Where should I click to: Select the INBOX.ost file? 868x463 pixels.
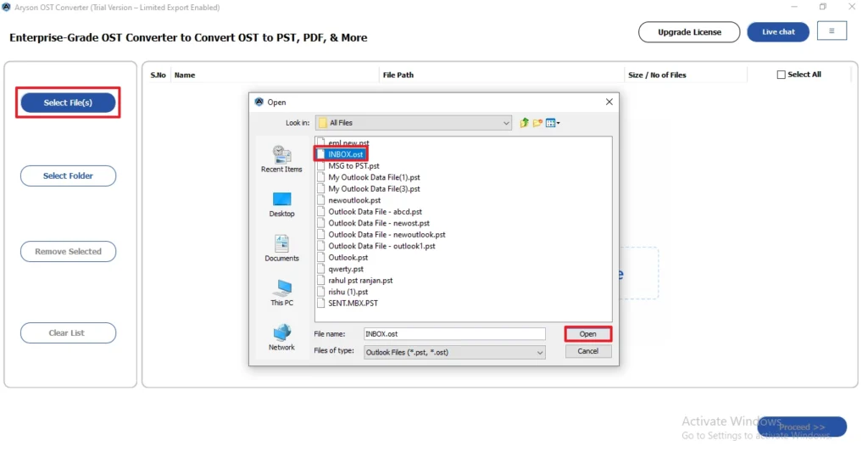tap(346, 154)
